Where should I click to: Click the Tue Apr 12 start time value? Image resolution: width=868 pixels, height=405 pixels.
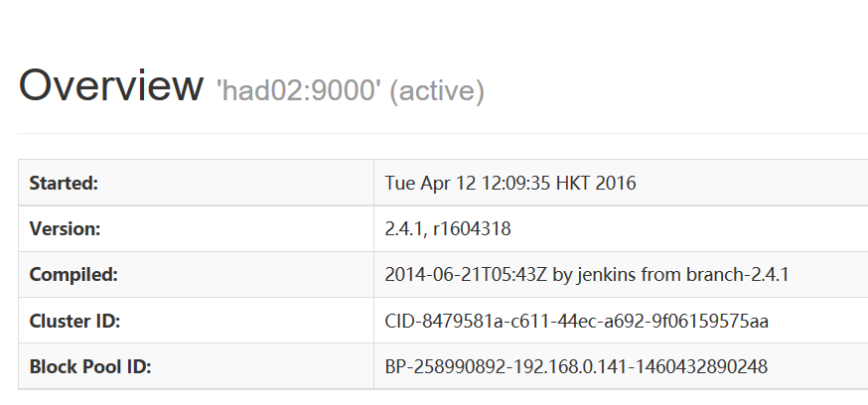510,184
